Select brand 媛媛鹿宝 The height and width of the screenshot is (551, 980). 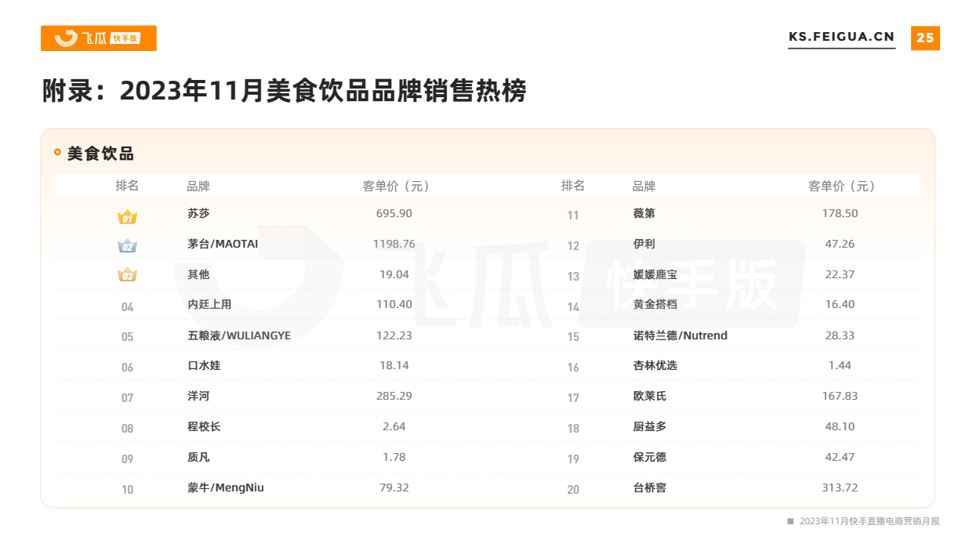[655, 274]
